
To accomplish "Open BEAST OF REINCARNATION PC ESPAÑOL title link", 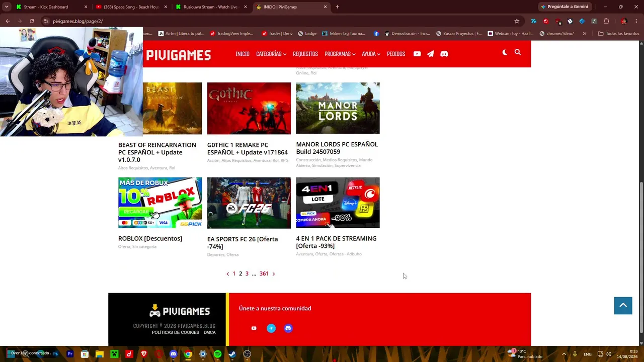I will click(157, 152).
